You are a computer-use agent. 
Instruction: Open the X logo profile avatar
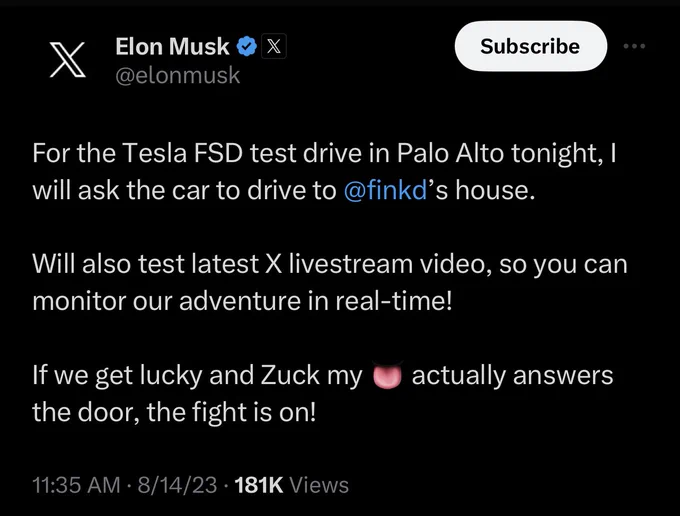pyautogui.click(x=67, y=60)
